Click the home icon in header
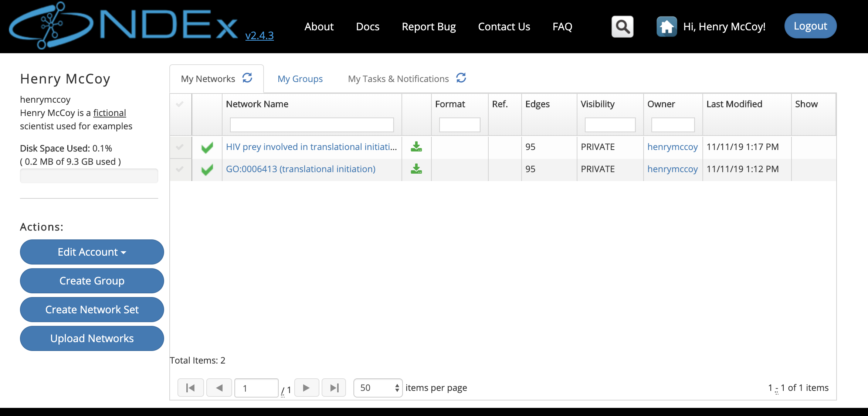This screenshot has height=416, width=868. pyautogui.click(x=666, y=27)
